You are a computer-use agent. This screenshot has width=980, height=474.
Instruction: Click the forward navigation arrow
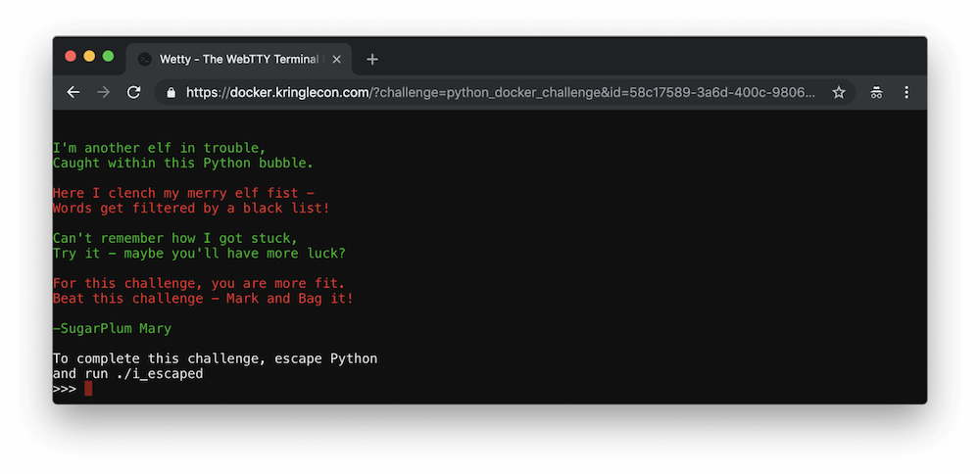tap(103, 92)
